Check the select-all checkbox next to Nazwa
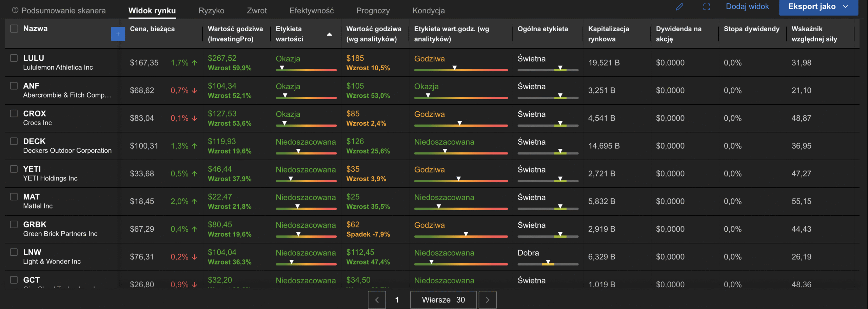Image resolution: width=868 pixels, height=309 pixels. pyautogui.click(x=14, y=29)
